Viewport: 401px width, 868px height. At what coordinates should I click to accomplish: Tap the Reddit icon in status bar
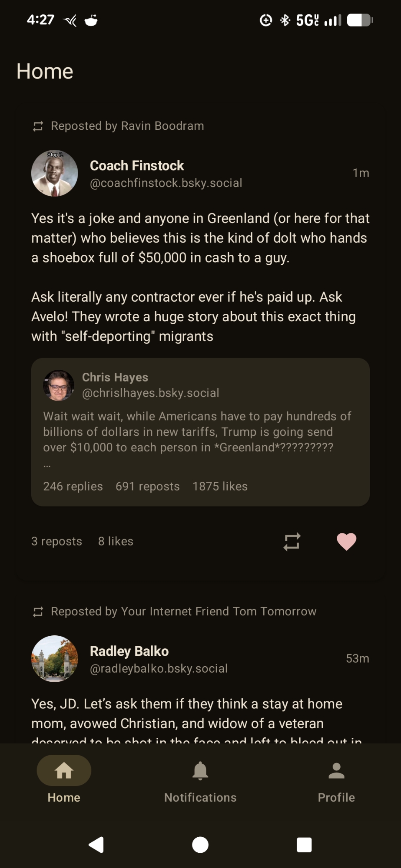(91, 20)
